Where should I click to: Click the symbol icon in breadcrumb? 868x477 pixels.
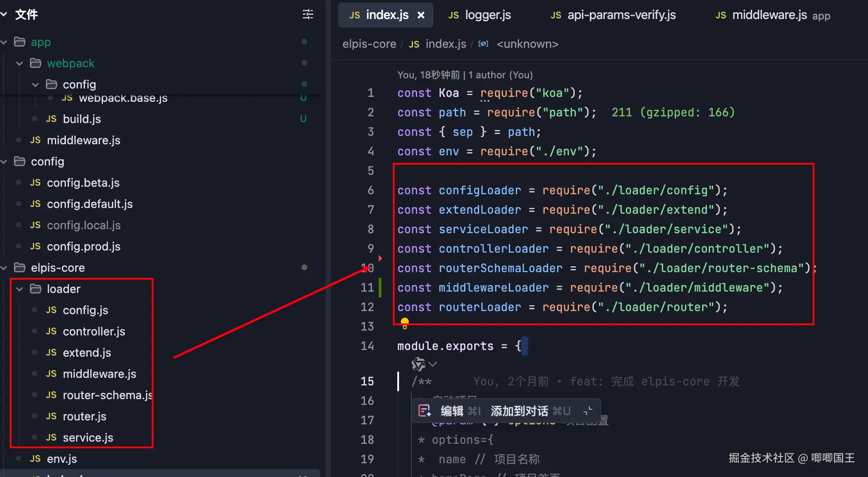pos(484,44)
